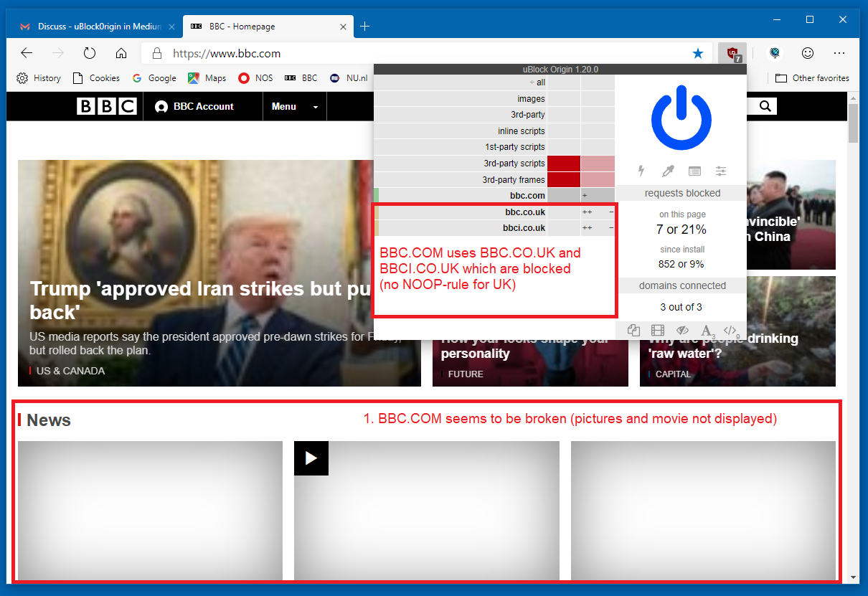
Task: Click local rule cell for bbci.co.uk
Action: [x=598, y=228]
